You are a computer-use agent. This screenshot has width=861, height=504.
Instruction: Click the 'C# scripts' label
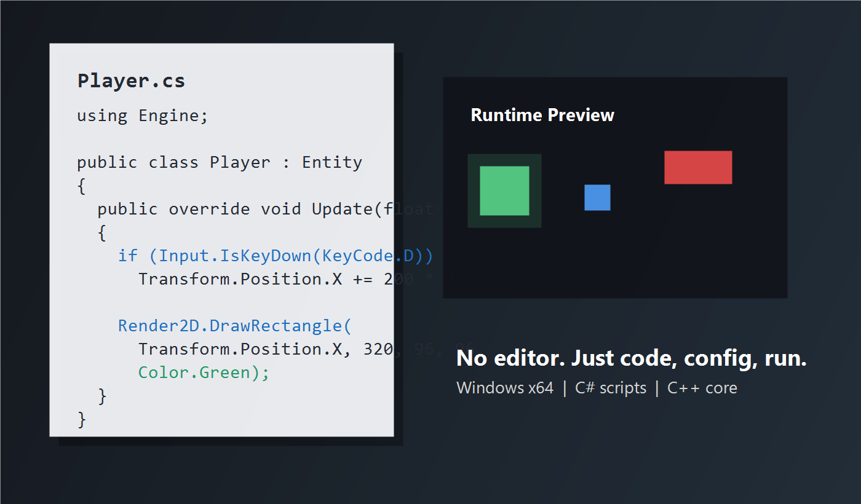pos(611,388)
